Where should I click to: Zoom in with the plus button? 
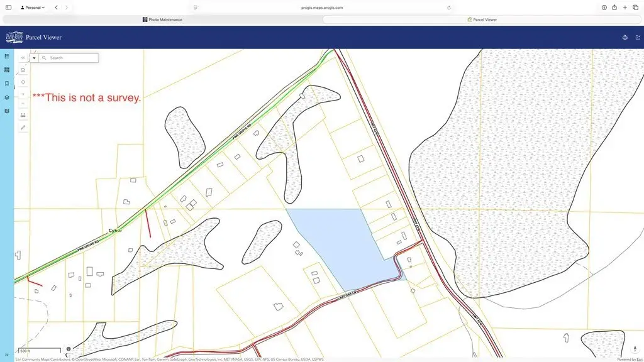[x=23, y=94]
